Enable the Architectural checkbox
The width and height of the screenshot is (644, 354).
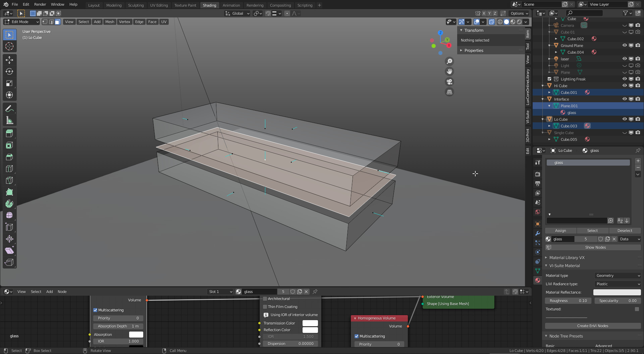coord(265,299)
